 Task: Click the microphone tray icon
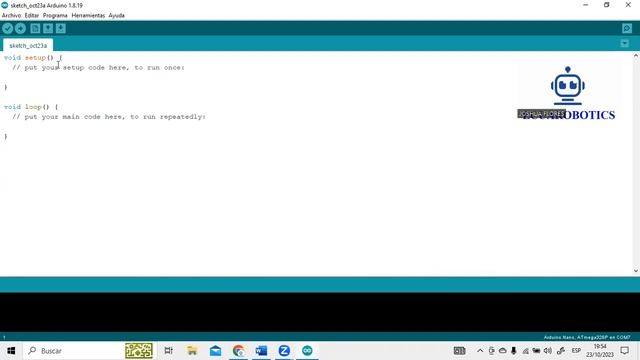(x=513, y=351)
